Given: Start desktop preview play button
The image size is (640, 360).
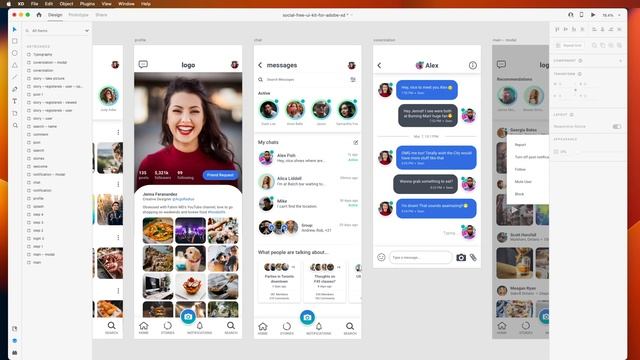Looking at the screenshot, I should 593,15.
